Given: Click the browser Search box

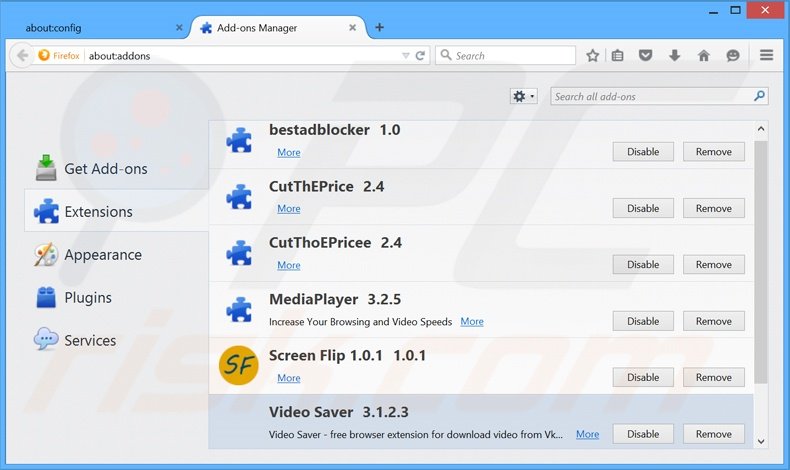Looking at the screenshot, I should tap(505, 55).
